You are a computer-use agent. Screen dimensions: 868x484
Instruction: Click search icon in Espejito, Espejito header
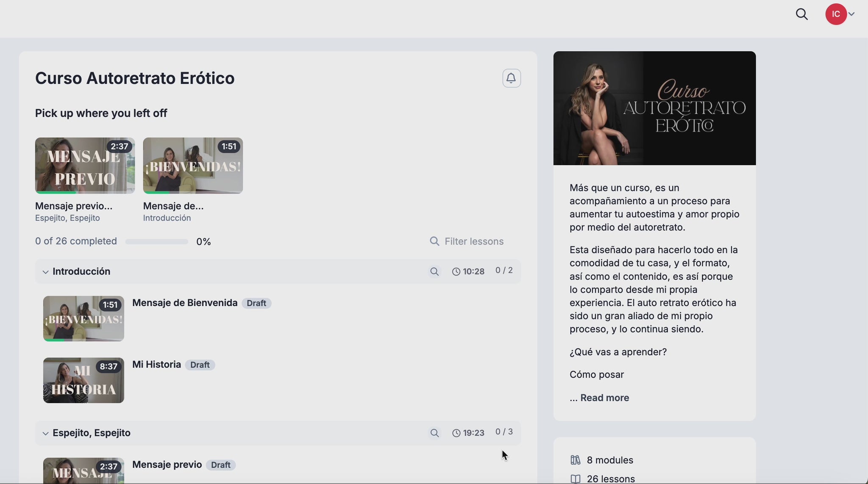tap(434, 433)
